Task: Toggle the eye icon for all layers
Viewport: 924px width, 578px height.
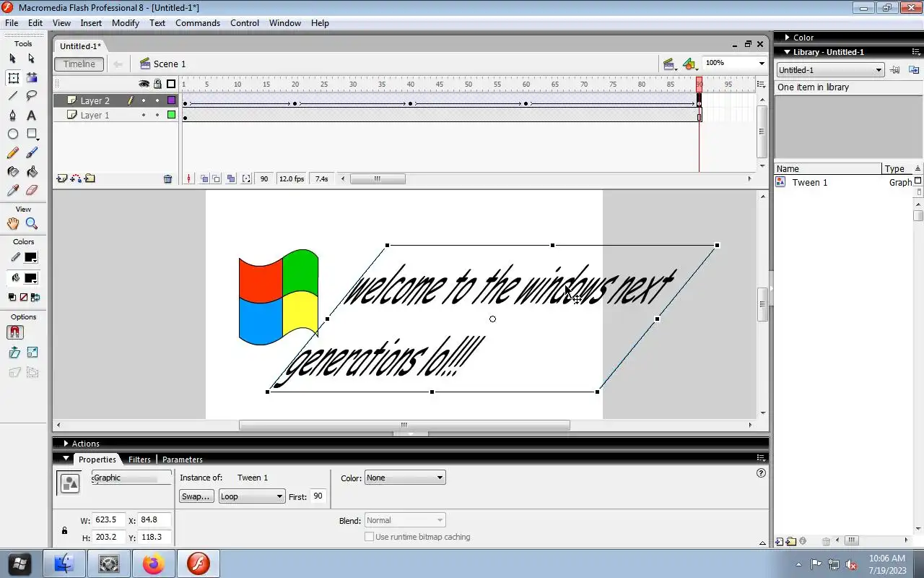Action: pyautogui.click(x=144, y=84)
